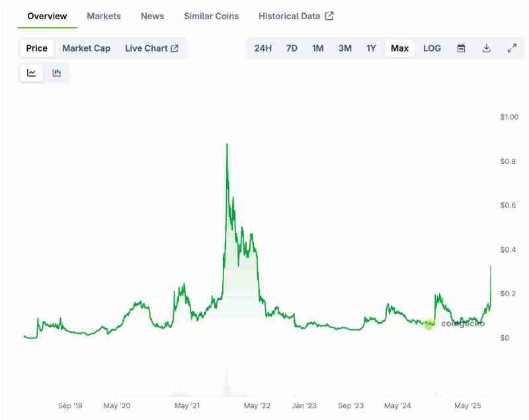View Similar Coins section

[211, 16]
